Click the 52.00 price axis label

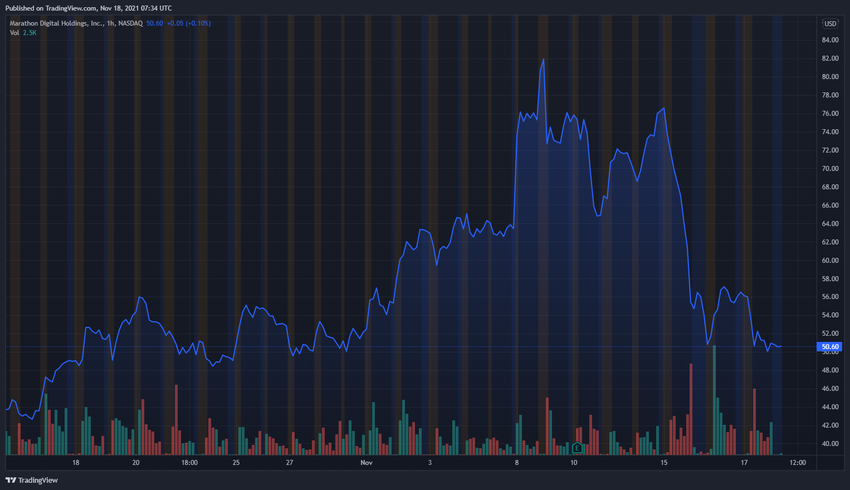tap(830, 334)
